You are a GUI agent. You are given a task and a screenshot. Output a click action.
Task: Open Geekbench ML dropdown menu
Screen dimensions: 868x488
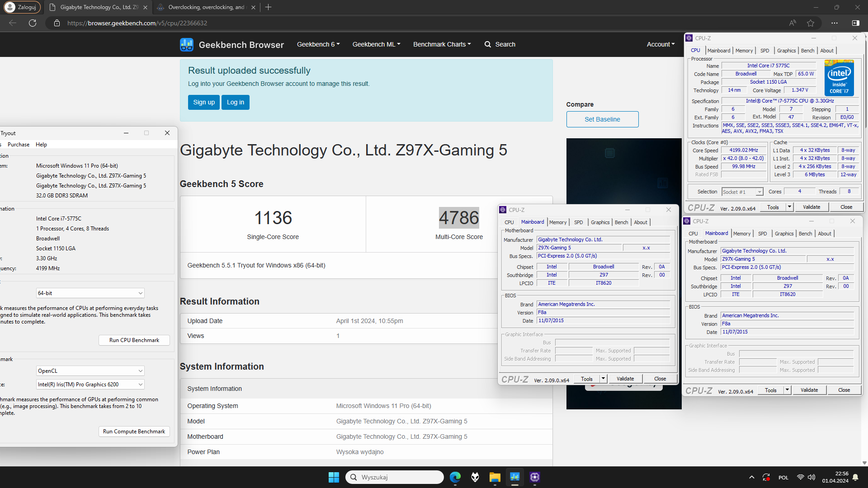point(376,44)
